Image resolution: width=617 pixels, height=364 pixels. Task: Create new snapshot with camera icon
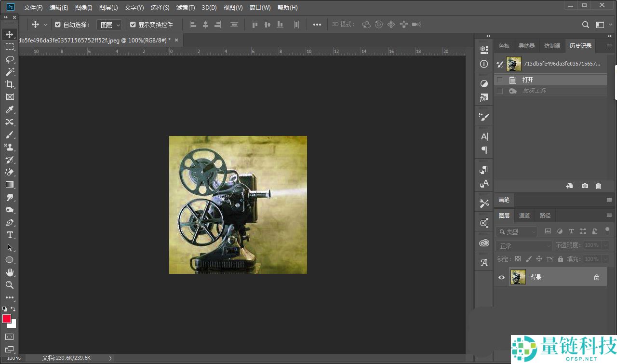(x=585, y=186)
